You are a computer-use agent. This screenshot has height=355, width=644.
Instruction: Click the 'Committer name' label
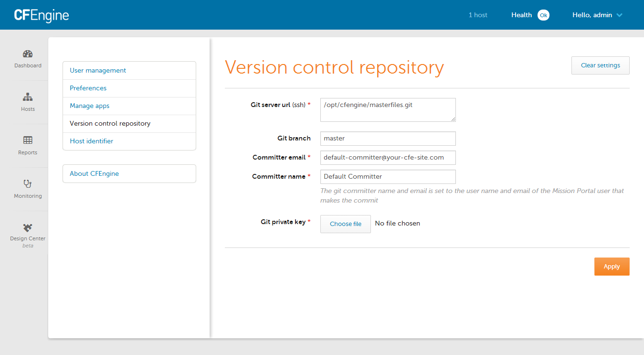point(281,177)
